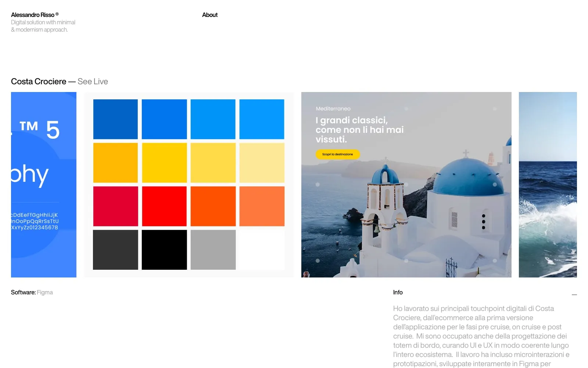588x368 pixels.
Task: Click the "Costa Crociere" project title
Action: click(39, 81)
